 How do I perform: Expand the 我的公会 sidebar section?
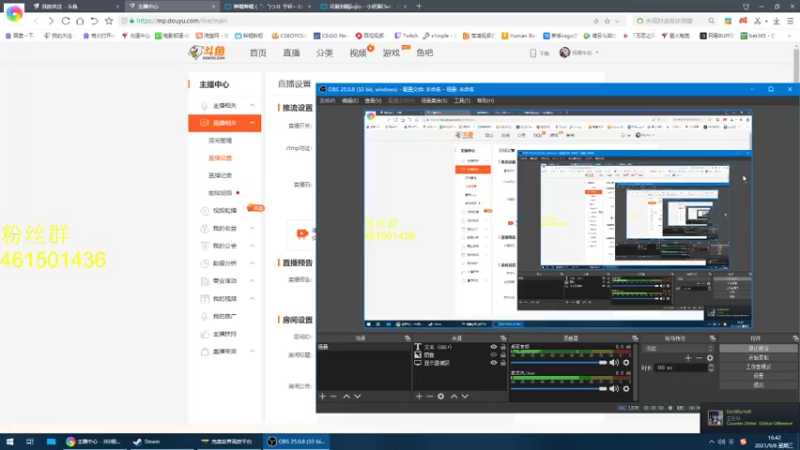252,245
